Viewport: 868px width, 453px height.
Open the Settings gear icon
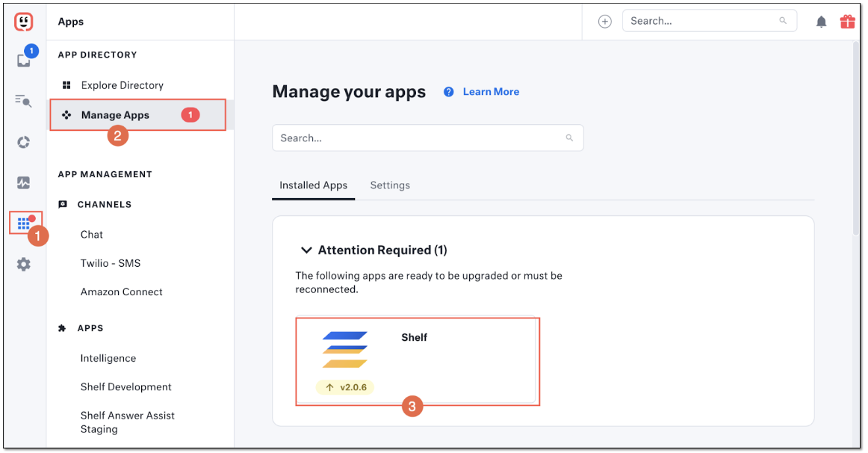(x=23, y=264)
